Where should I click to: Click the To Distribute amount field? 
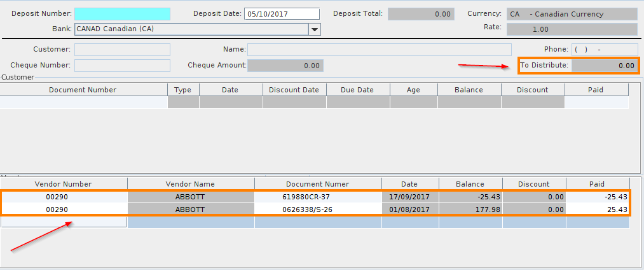pyautogui.click(x=604, y=65)
